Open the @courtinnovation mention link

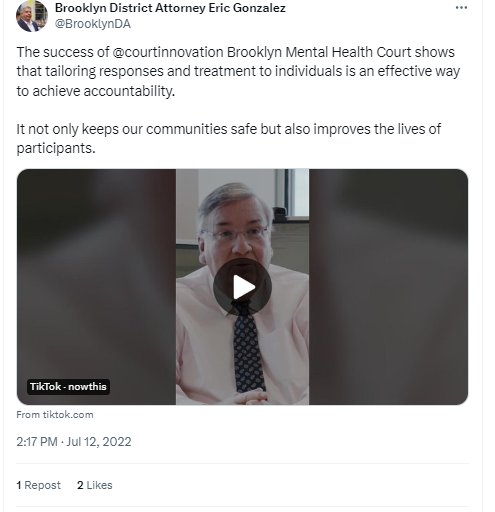coord(168,52)
